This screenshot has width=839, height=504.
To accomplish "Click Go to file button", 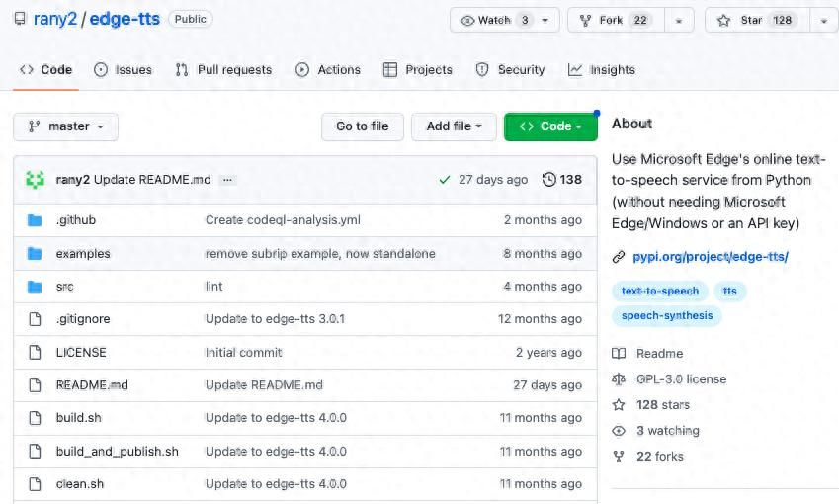I will [363, 126].
